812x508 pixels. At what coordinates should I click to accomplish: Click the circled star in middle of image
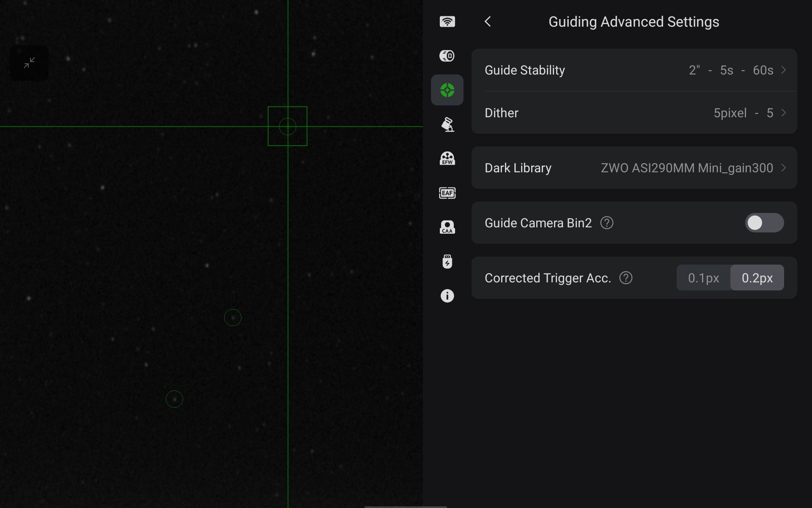click(x=233, y=317)
